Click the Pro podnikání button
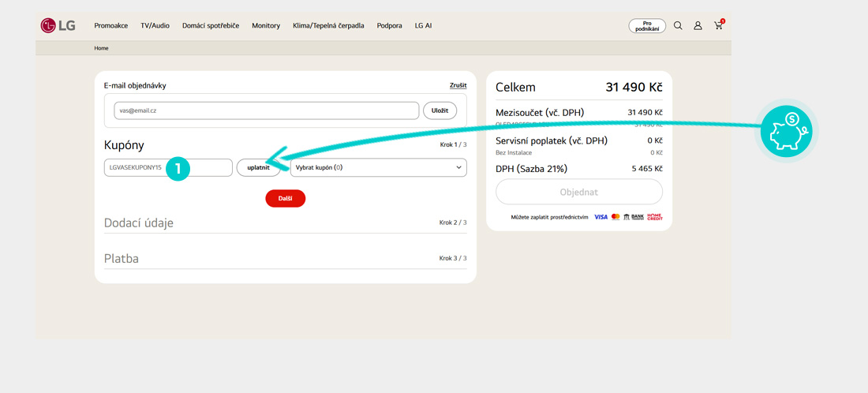The image size is (868, 393). pyautogui.click(x=647, y=26)
